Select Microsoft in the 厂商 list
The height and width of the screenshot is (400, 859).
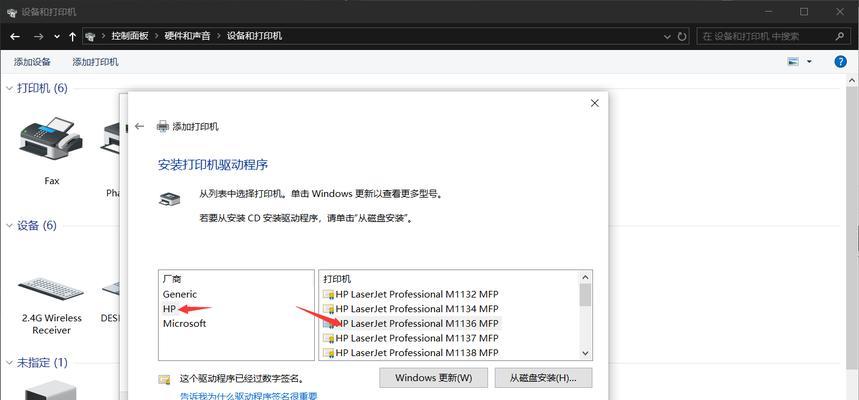[185, 324]
